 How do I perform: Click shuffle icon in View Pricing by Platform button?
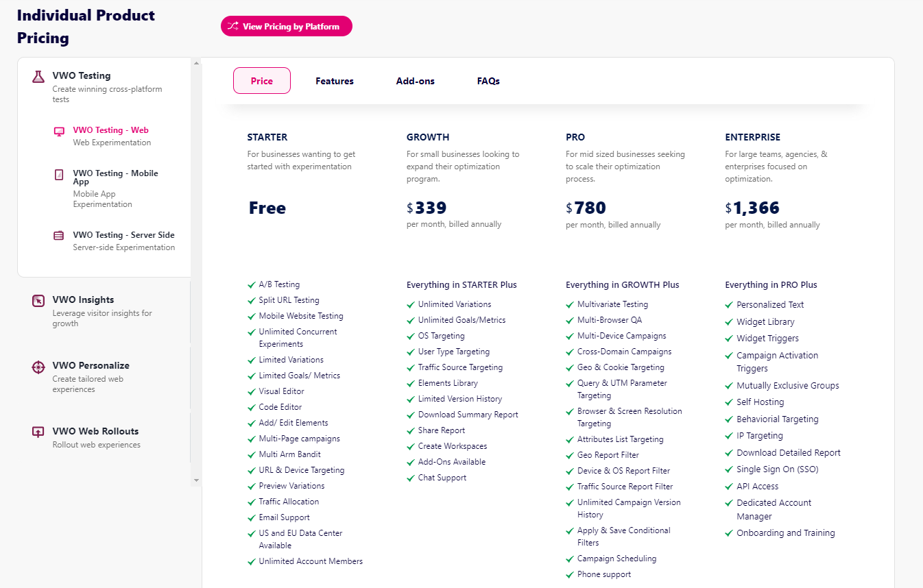click(x=233, y=26)
